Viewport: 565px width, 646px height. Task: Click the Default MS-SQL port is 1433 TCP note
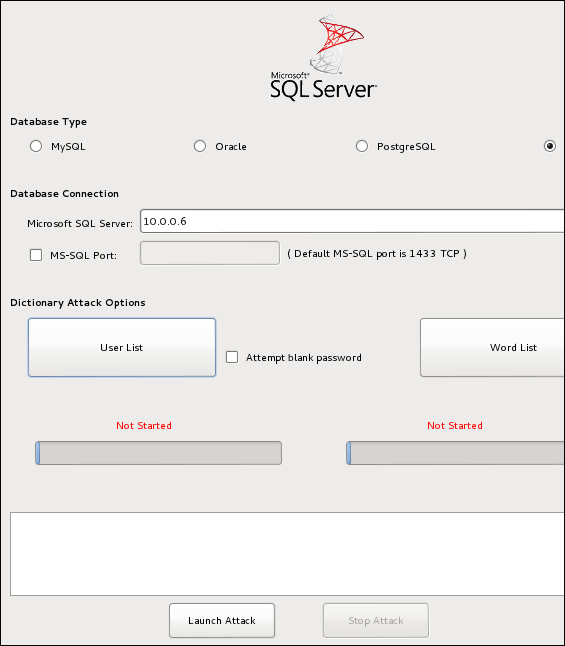pos(377,253)
